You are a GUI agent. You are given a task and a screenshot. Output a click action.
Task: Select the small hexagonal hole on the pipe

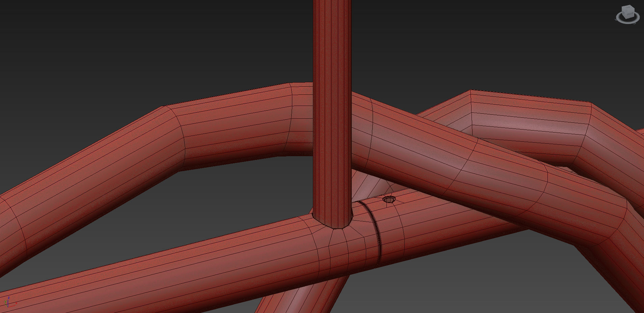(389, 199)
